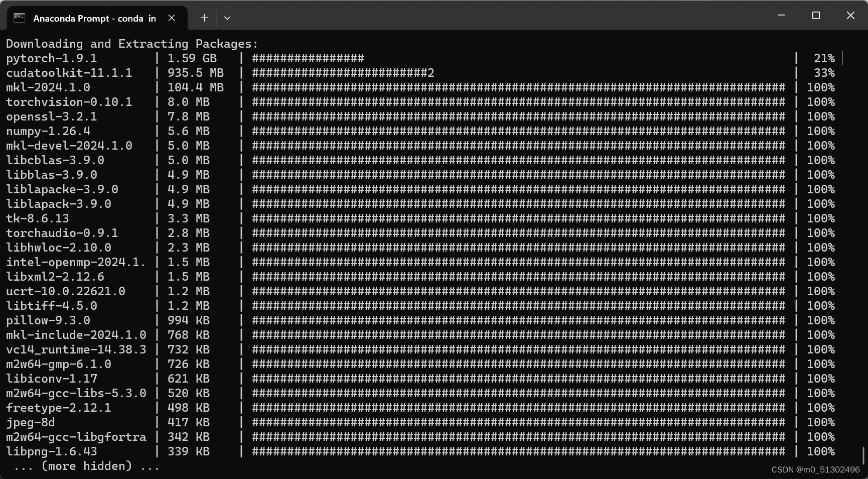Click the ucrt-10.0.22621.0 package name

(x=66, y=291)
